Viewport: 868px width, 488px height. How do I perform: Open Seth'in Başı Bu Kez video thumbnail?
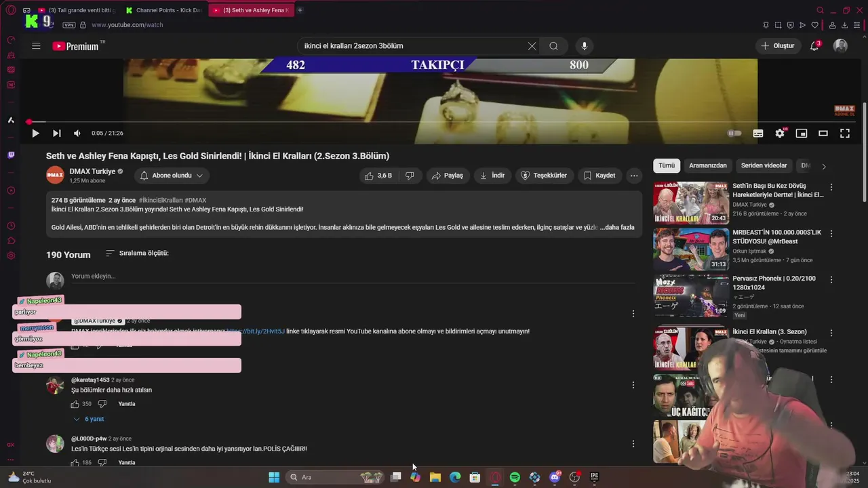(x=691, y=203)
